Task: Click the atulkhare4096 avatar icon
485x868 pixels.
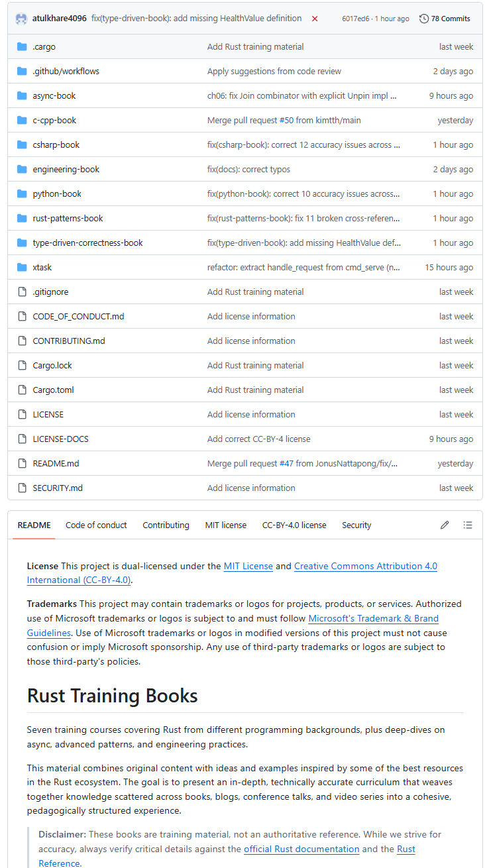Action: (x=22, y=19)
